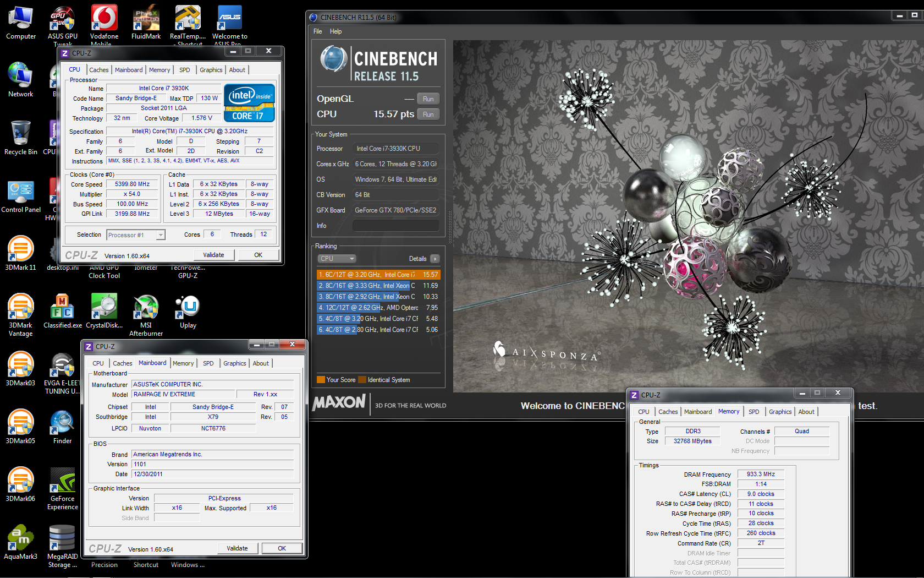Viewport: 924px width, 578px height.
Task: Click the Intel Core i7 logo in CPU-Z
Action: (249, 103)
